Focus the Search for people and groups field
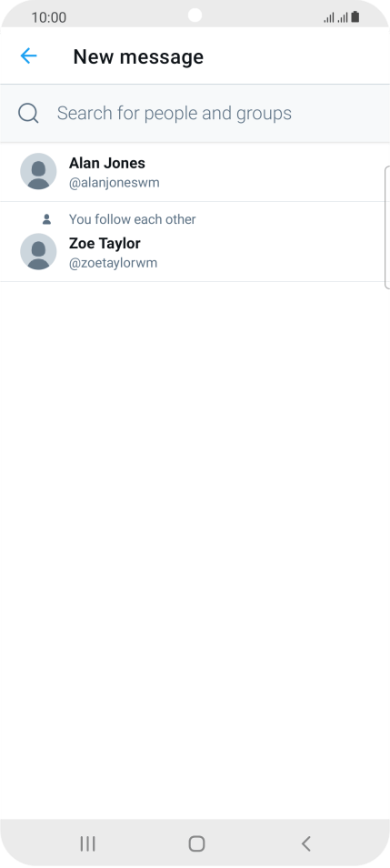This screenshot has height=868, width=390. coord(195,113)
